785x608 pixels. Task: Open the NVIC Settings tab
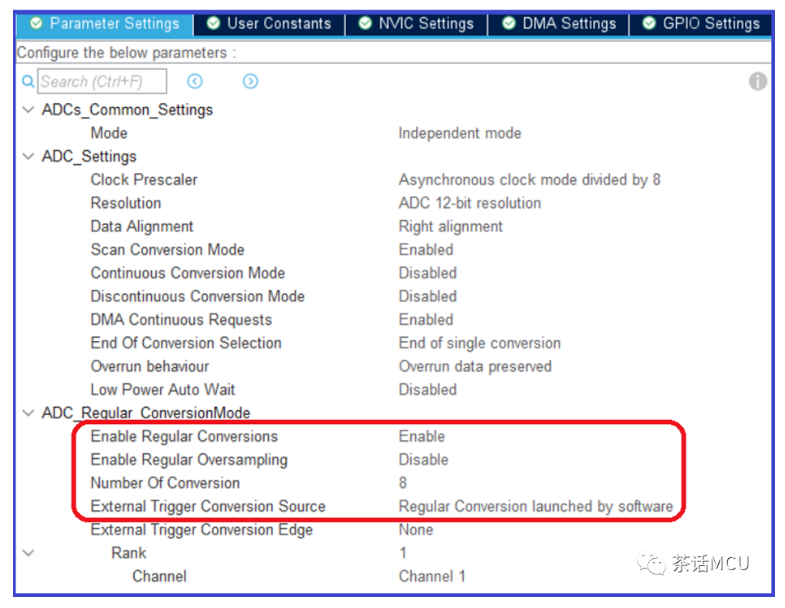pos(416,24)
